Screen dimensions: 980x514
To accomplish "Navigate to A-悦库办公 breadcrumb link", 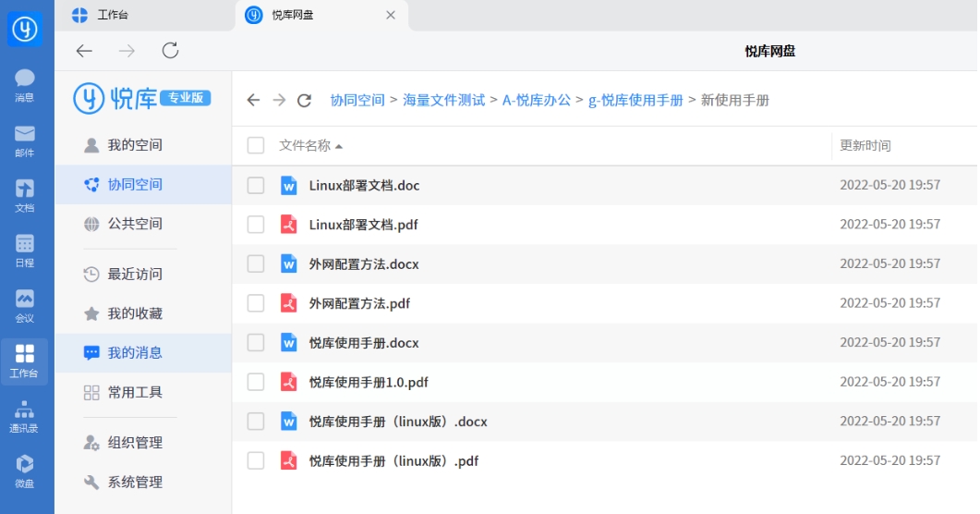I will [x=536, y=100].
